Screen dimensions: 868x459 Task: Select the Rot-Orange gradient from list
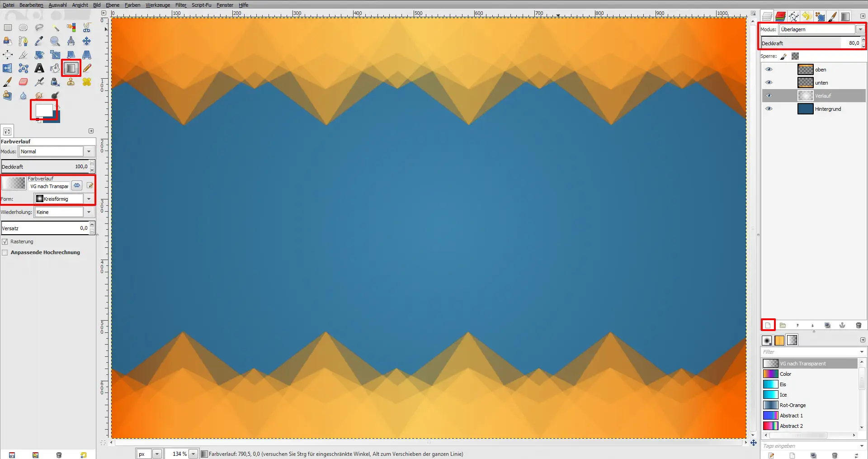point(792,405)
